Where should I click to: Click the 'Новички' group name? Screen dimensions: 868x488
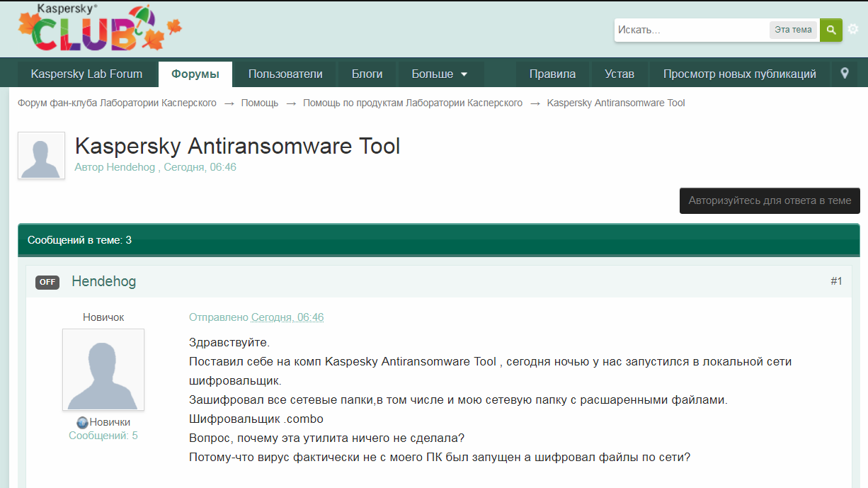(x=110, y=422)
